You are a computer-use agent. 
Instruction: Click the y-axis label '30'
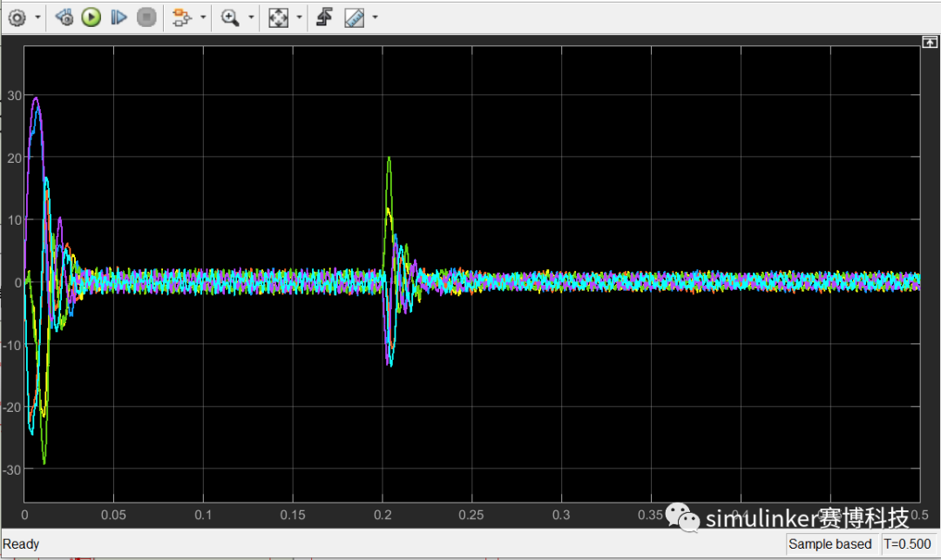tap(15, 96)
